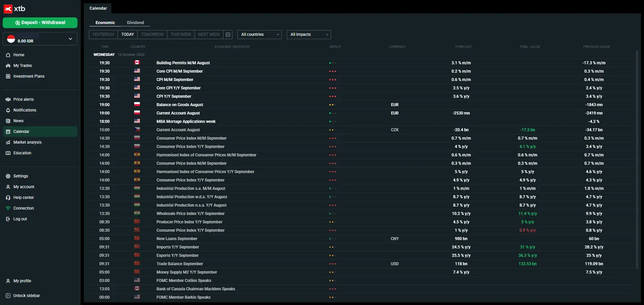Viewport: 644px width, 305px height.
Task: Show Yesterday's events
Action: (103, 35)
